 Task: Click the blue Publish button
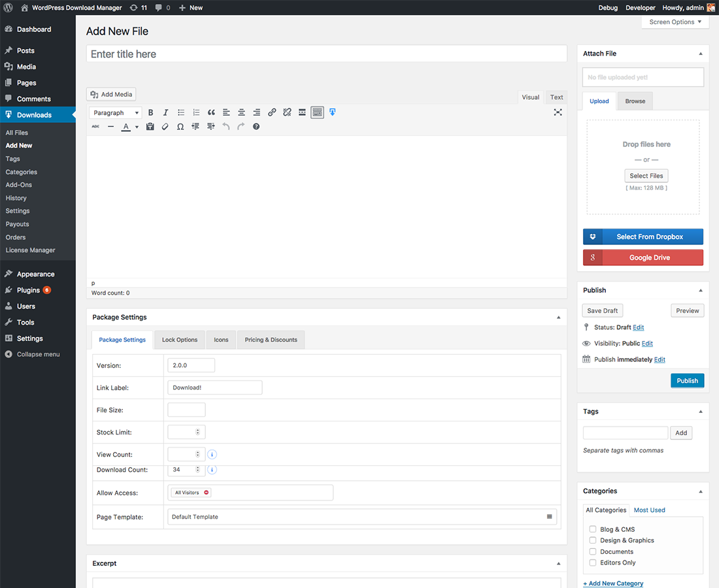click(687, 381)
